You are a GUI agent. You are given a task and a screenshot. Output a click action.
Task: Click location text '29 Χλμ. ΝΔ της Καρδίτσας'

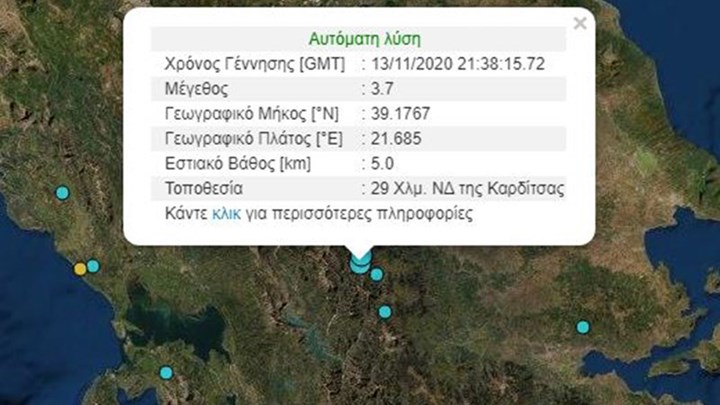467,188
